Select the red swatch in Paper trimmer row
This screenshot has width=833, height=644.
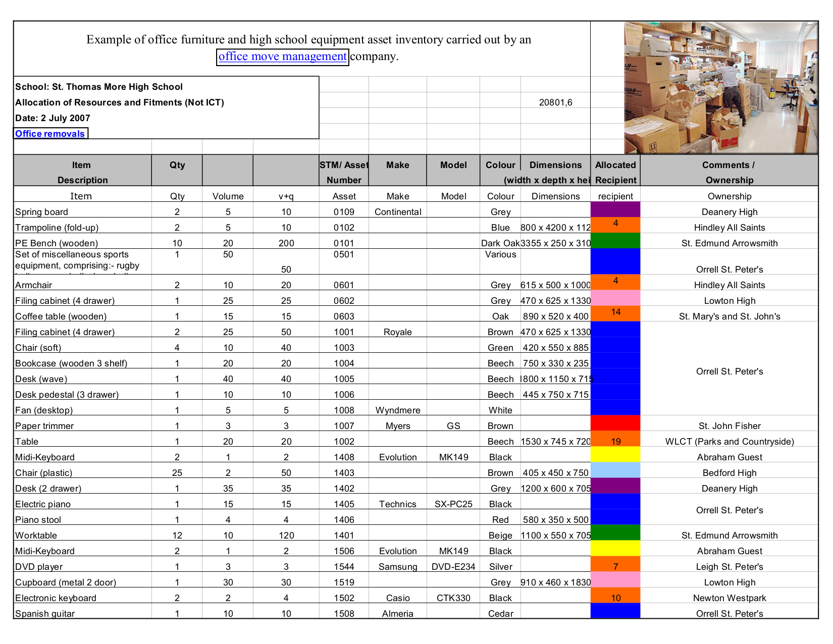tap(615, 423)
